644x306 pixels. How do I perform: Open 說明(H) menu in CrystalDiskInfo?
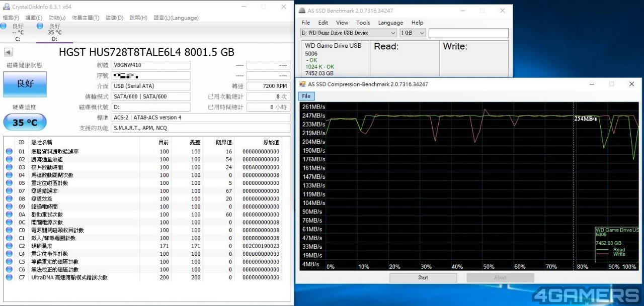coord(138,18)
